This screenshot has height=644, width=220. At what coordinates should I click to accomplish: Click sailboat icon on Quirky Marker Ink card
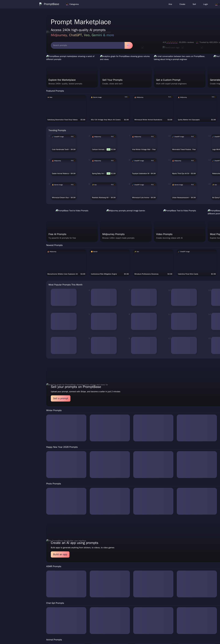pyautogui.click(x=179, y=97)
